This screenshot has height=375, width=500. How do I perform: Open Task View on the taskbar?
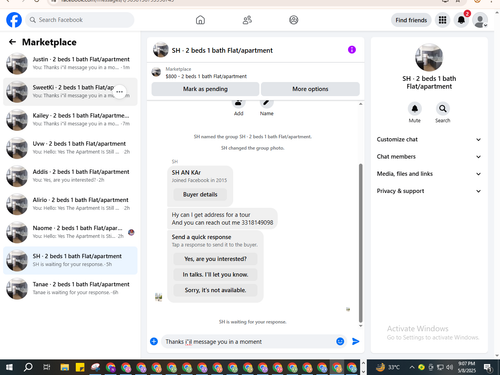[x=47, y=367]
